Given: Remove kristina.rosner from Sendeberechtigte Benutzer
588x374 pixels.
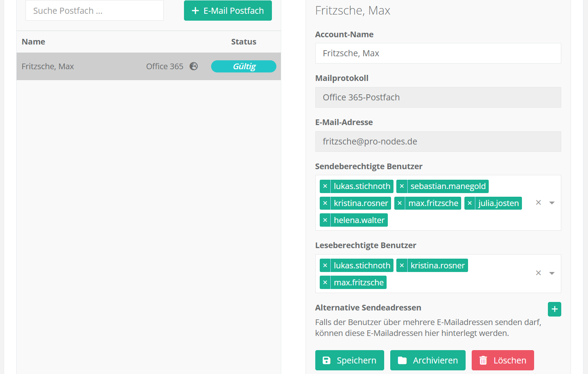Looking at the screenshot, I should pyautogui.click(x=325, y=203).
